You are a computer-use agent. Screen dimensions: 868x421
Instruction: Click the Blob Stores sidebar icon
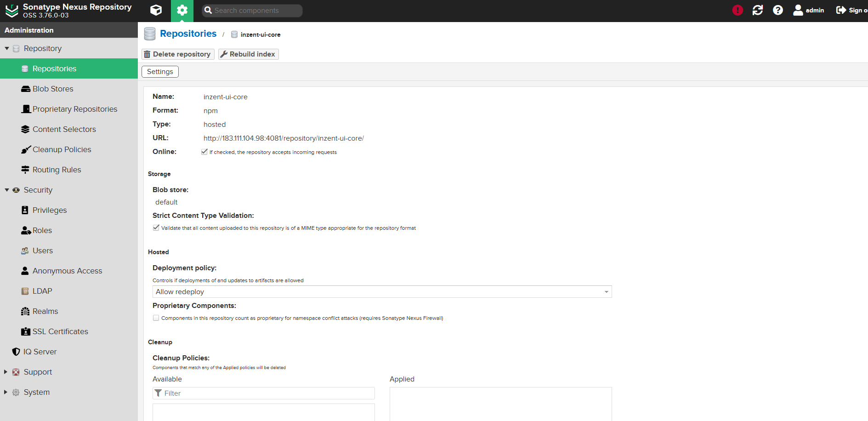tap(25, 88)
